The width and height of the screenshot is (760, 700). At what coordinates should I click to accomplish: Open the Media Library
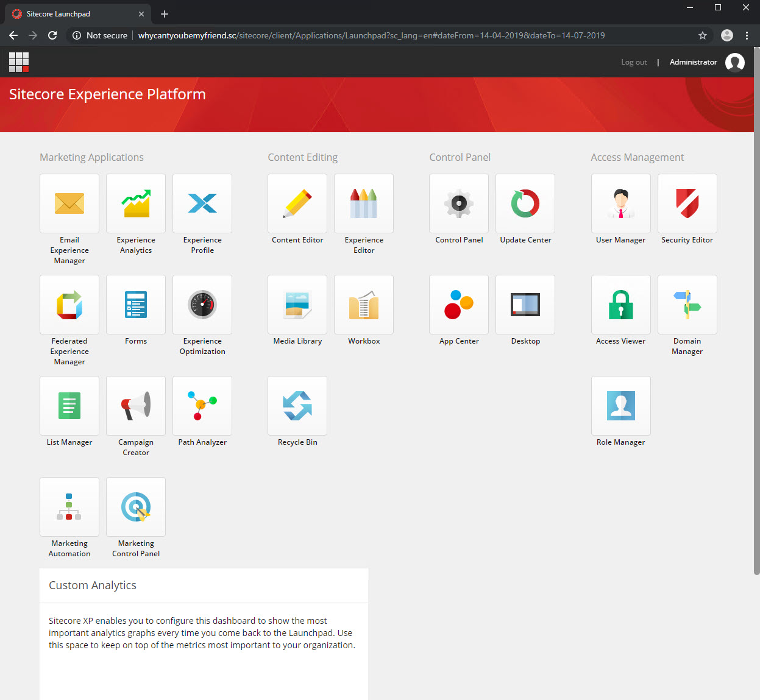click(x=297, y=305)
